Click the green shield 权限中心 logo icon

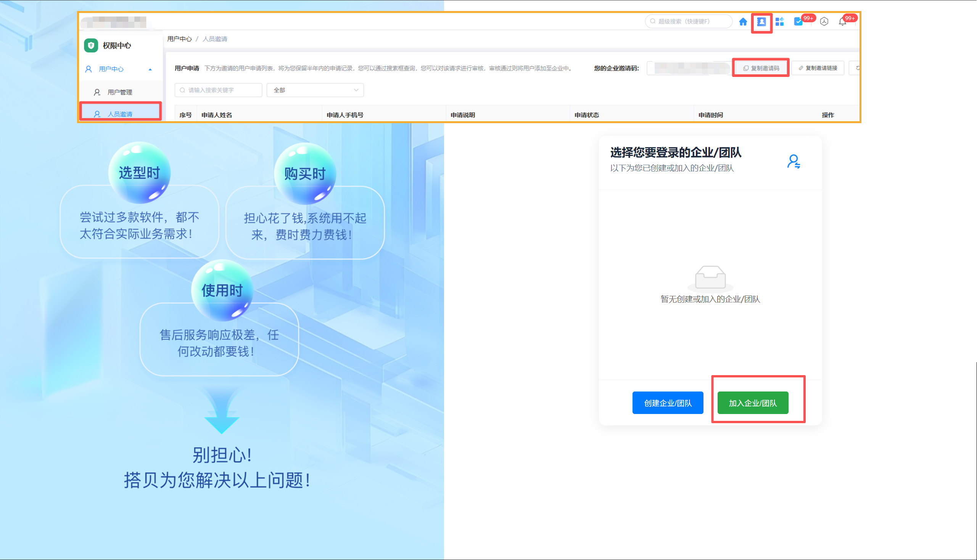91,45
